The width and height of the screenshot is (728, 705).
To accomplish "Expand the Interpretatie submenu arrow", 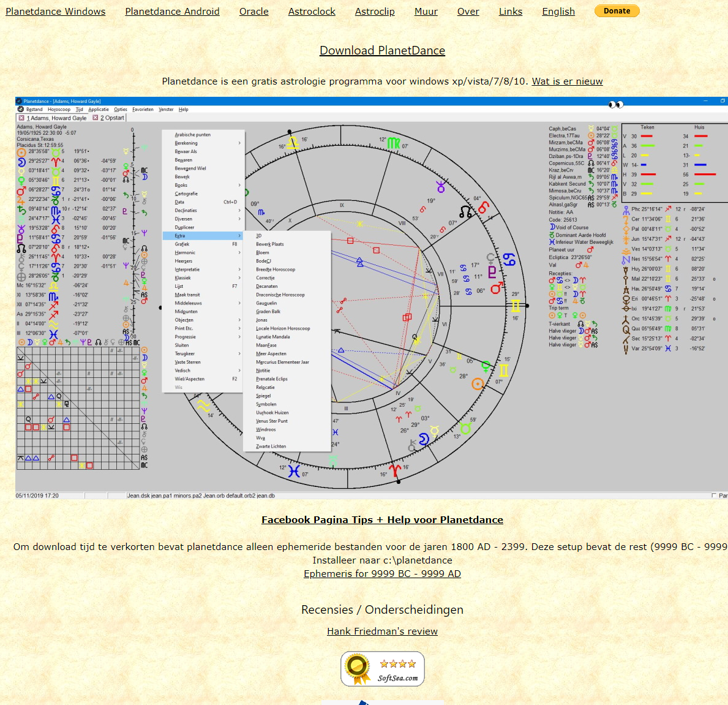I will pos(239,270).
